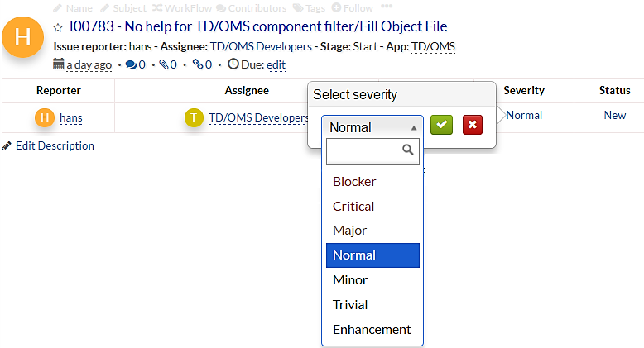Open the Contributors toolbar item
644x348 pixels.
[x=251, y=7]
